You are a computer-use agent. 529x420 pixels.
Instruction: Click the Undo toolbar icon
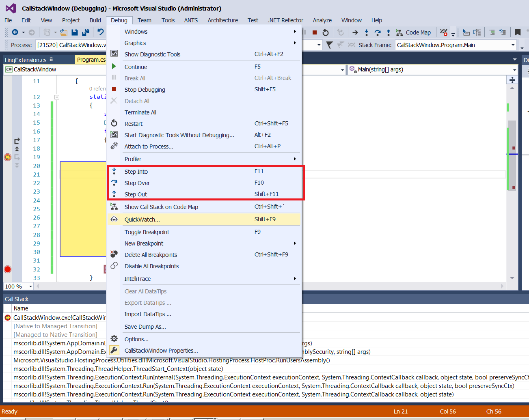pos(100,32)
